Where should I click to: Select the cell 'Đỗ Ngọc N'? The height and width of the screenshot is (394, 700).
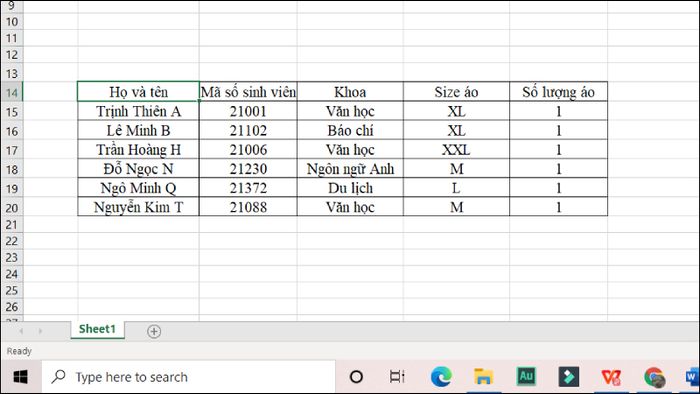tap(138, 169)
